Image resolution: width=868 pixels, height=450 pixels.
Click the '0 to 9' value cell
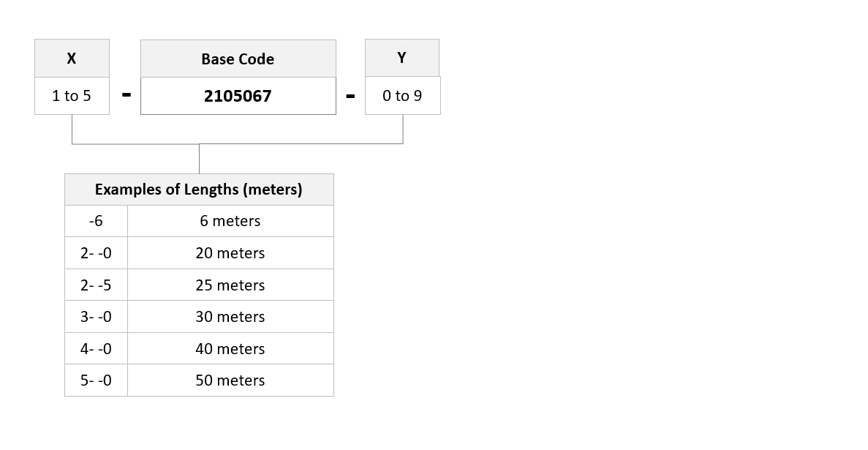click(x=402, y=96)
